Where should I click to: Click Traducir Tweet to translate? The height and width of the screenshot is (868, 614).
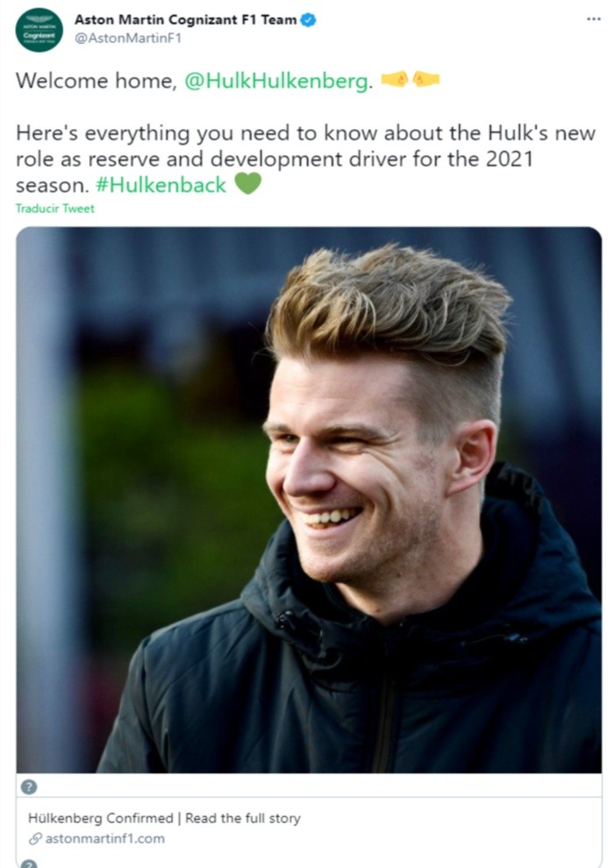(54, 209)
